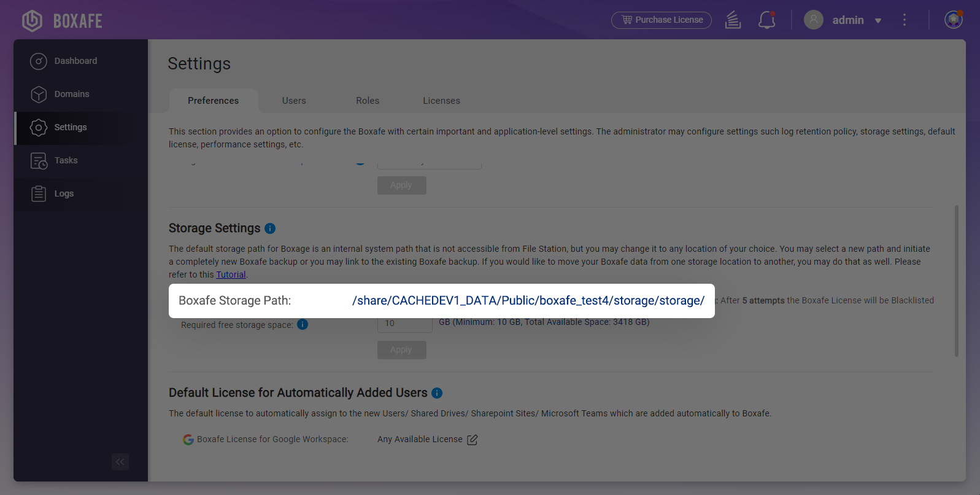Open the Tutorial link
This screenshot has width=980, height=495.
(231, 275)
